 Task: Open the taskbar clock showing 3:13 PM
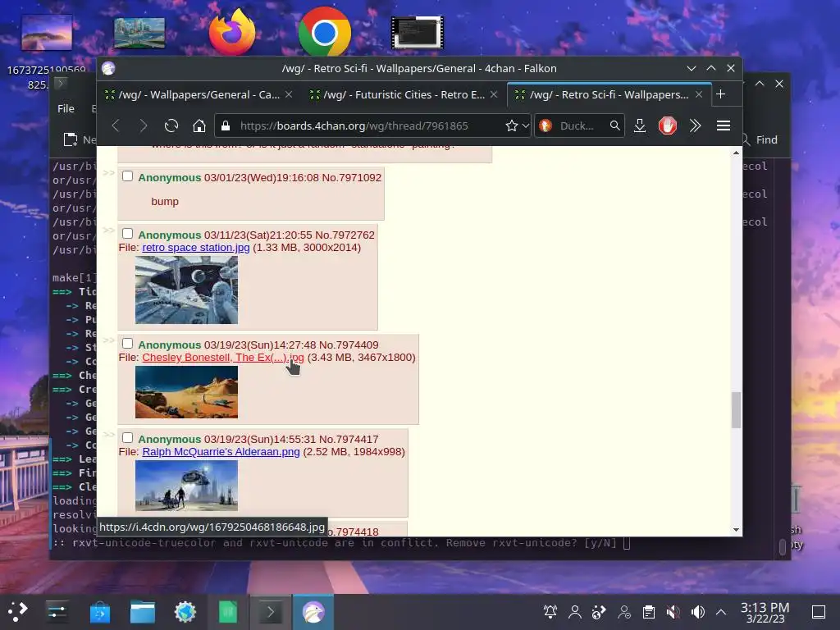[765, 612]
